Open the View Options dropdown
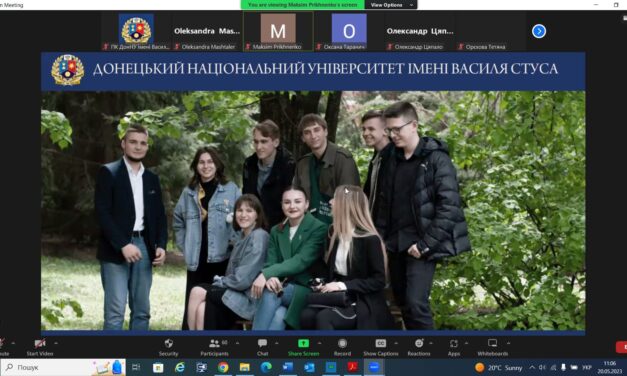627x376 pixels. pos(391,5)
